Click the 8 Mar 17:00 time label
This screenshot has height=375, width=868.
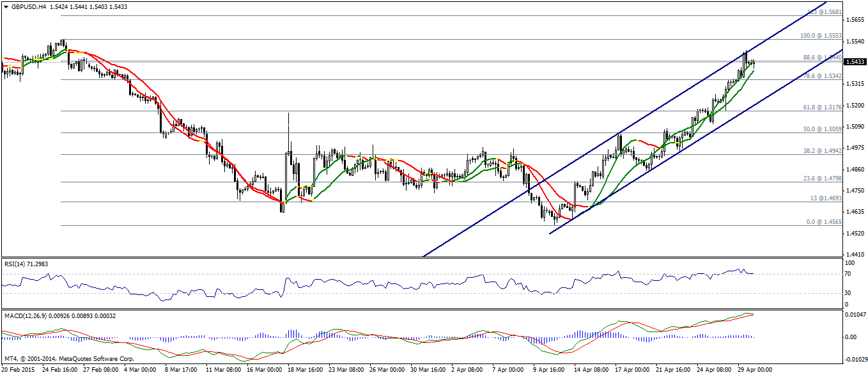(182, 369)
